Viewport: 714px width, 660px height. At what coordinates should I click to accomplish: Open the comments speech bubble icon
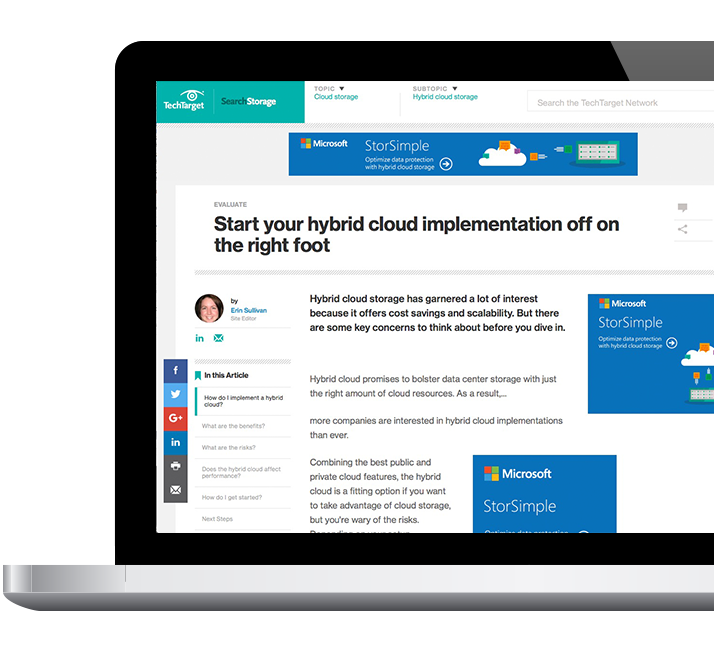(682, 208)
